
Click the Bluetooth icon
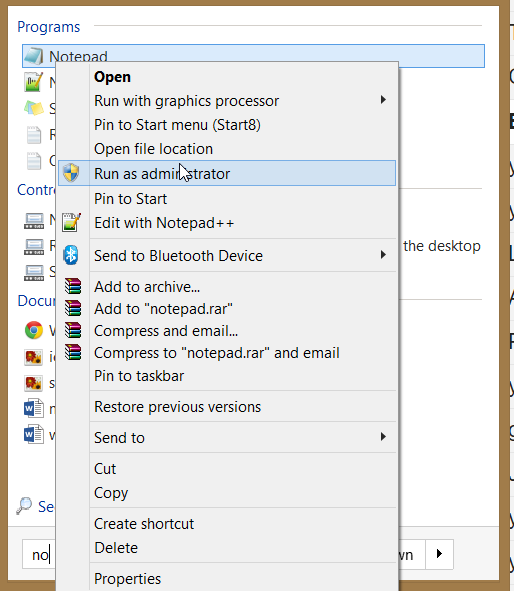(x=71, y=255)
